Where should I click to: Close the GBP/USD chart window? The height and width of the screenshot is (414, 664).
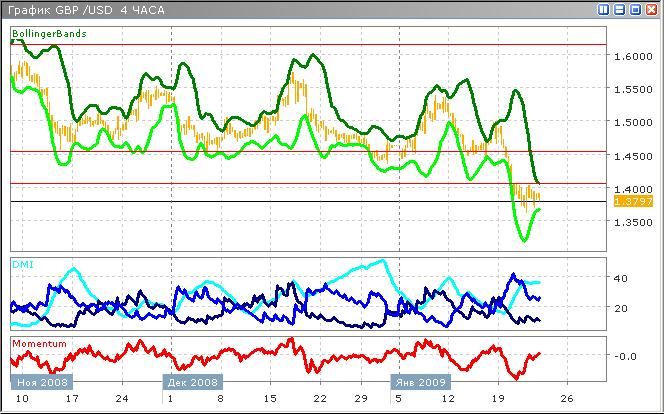tap(651, 10)
